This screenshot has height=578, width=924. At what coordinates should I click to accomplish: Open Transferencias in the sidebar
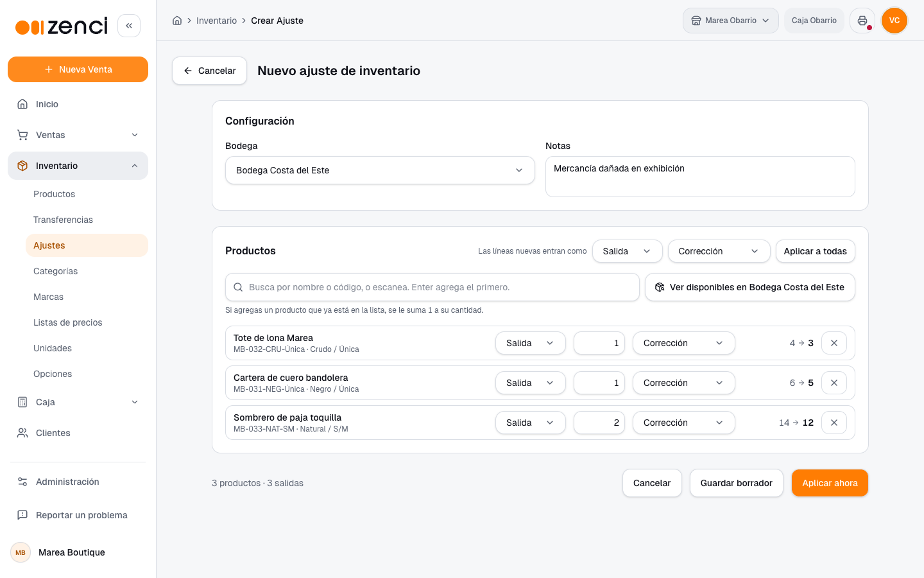tap(87, 220)
